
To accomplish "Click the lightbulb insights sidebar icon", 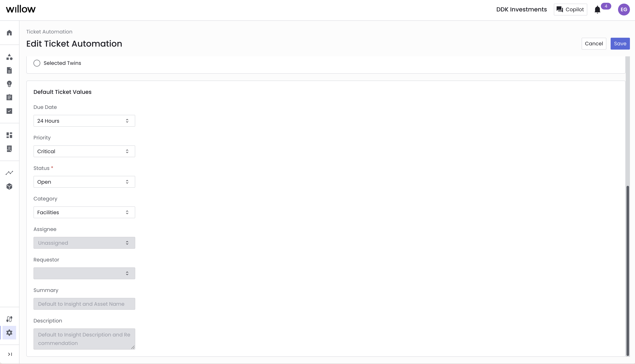I will click(9, 84).
